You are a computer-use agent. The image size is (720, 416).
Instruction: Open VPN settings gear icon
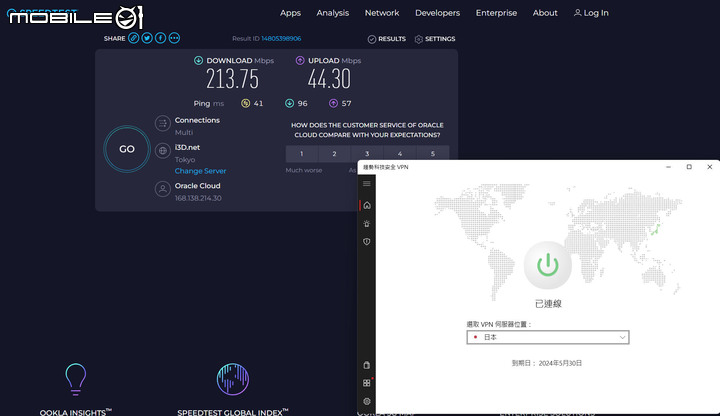[x=366, y=401]
